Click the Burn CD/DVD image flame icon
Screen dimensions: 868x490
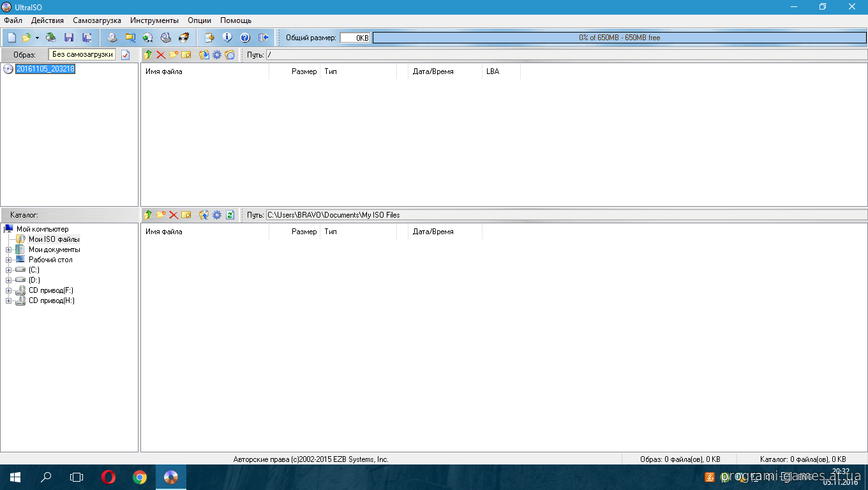pyautogui.click(x=184, y=38)
